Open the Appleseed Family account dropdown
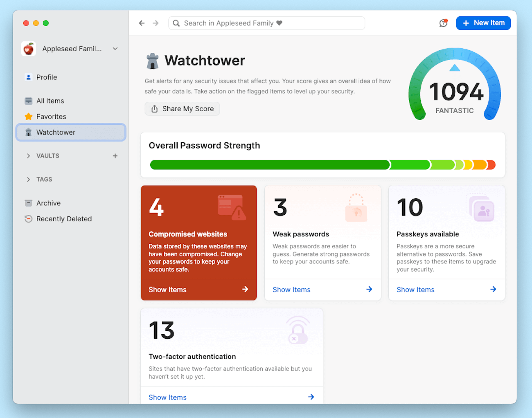Screen dimensions: 532x418 click(x=115, y=48)
